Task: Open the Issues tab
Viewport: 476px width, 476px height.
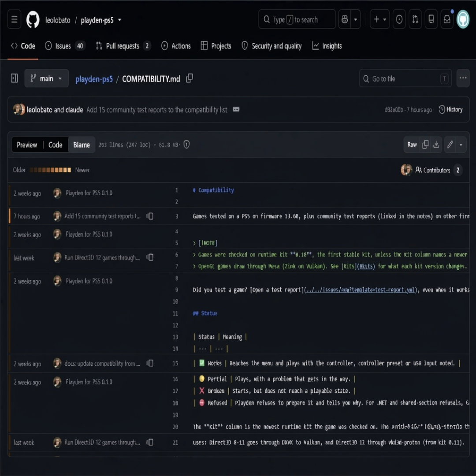Action: [65, 46]
